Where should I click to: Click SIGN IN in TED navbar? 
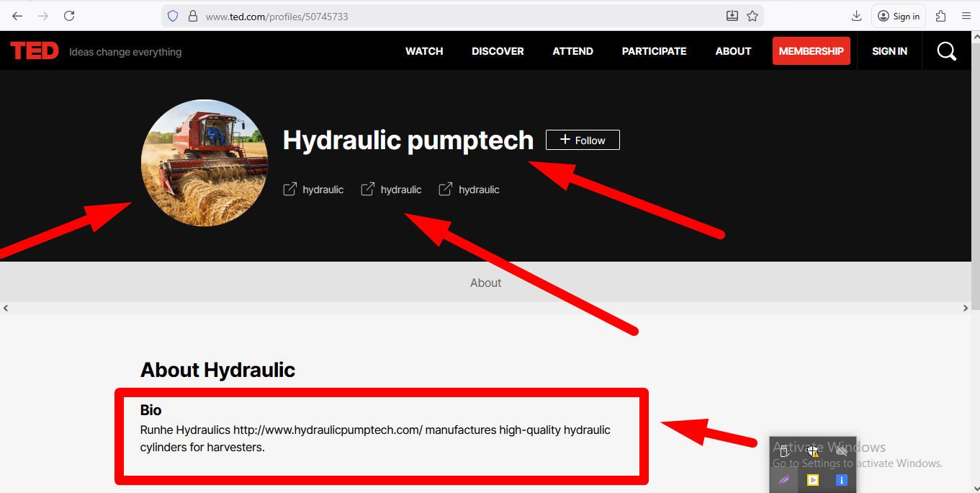tap(889, 51)
